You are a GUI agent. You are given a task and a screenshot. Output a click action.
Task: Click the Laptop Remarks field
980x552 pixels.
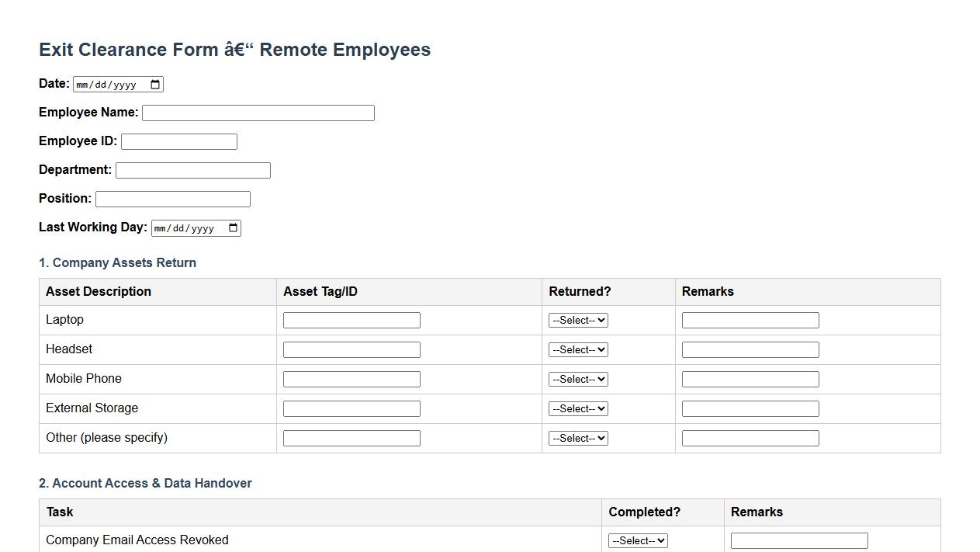point(750,319)
